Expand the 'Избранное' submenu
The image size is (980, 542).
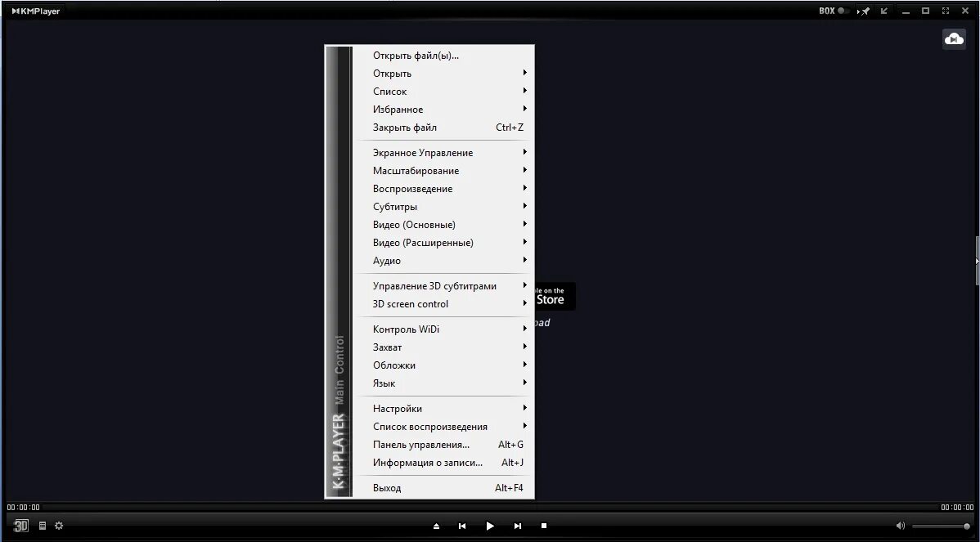tap(443, 110)
